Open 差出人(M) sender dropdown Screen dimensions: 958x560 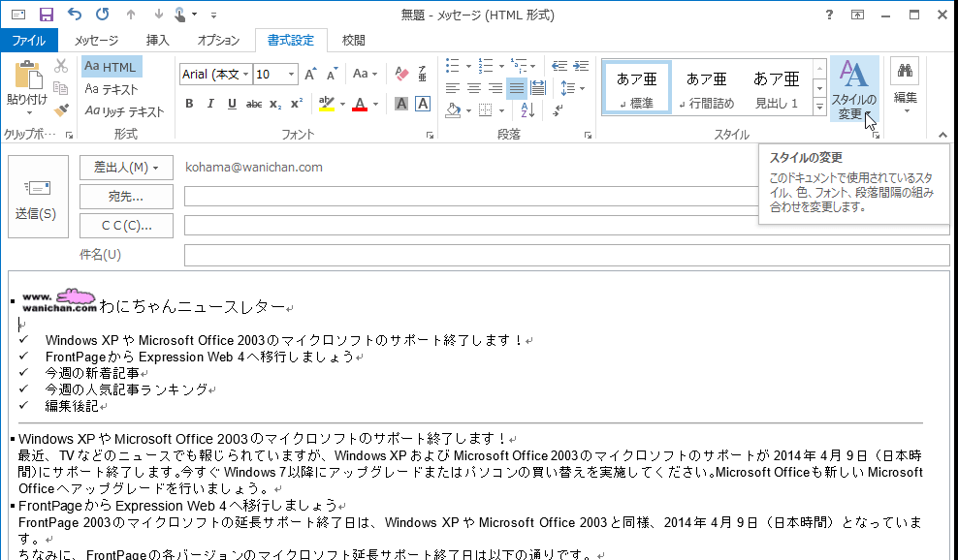coord(126,168)
